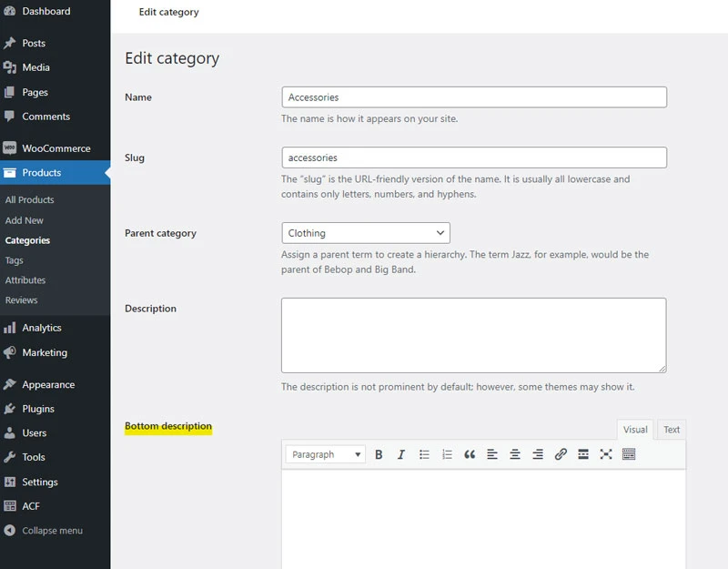Select the Visual editor tab
The width and height of the screenshot is (728, 569).
[635, 430]
